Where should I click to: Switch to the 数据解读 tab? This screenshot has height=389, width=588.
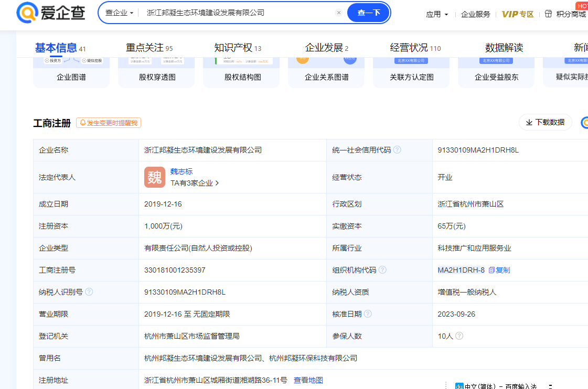pyautogui.click(x=504, y=48)
